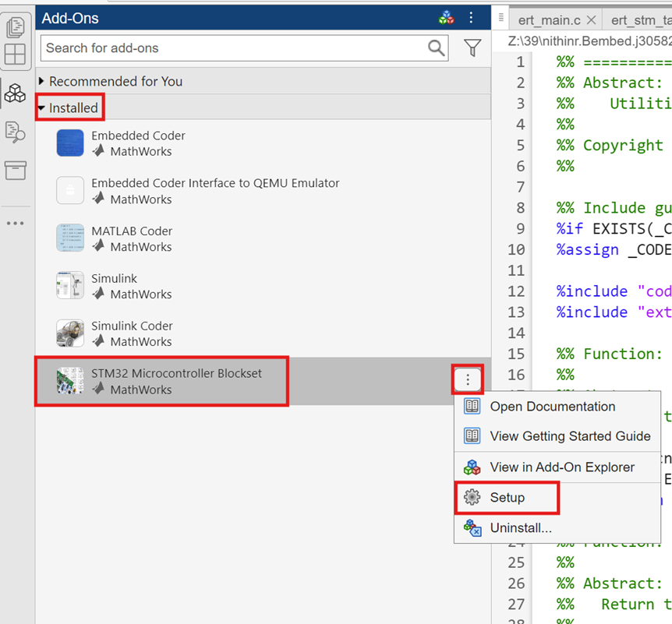Click the search magnifier icon
This screenshot has height=624, width=672.
(437, 48)
